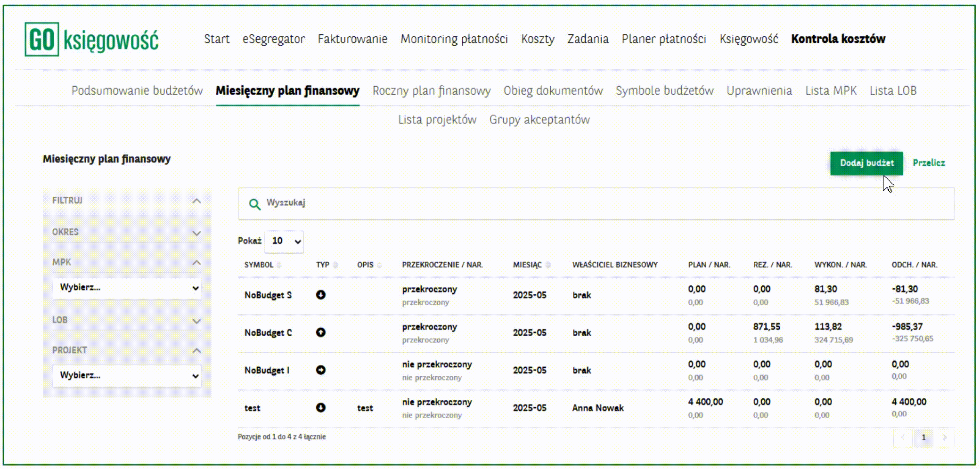Image resolution: width=980 pixels, height=469 pixels.
Task: Click the type arrow icon in NoBudget S row
Action: click(x=321, y=295)
